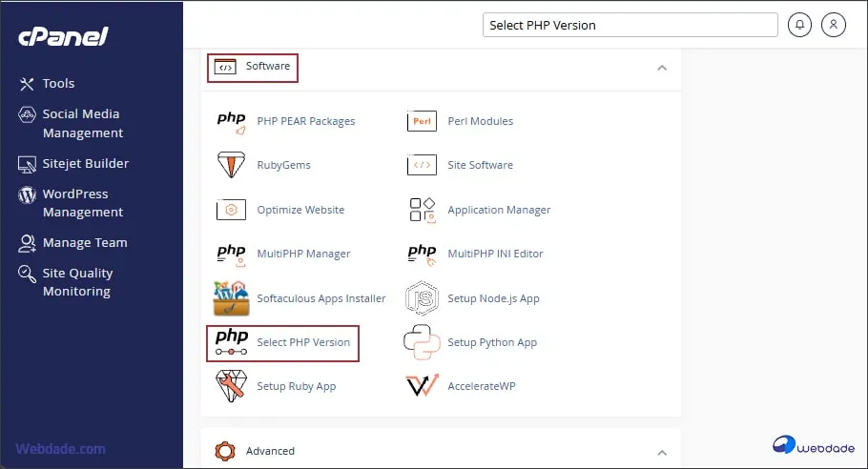Open the user account icon
This screenshot has width=868, height=469.
834,26
